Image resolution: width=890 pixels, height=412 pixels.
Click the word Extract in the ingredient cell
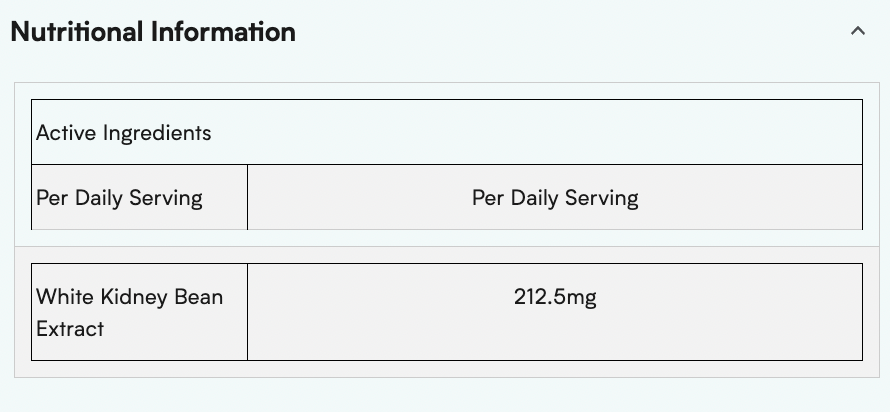70,328
